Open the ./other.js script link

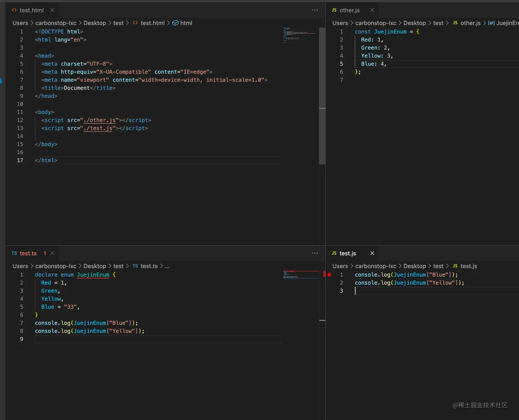point(100,120)
